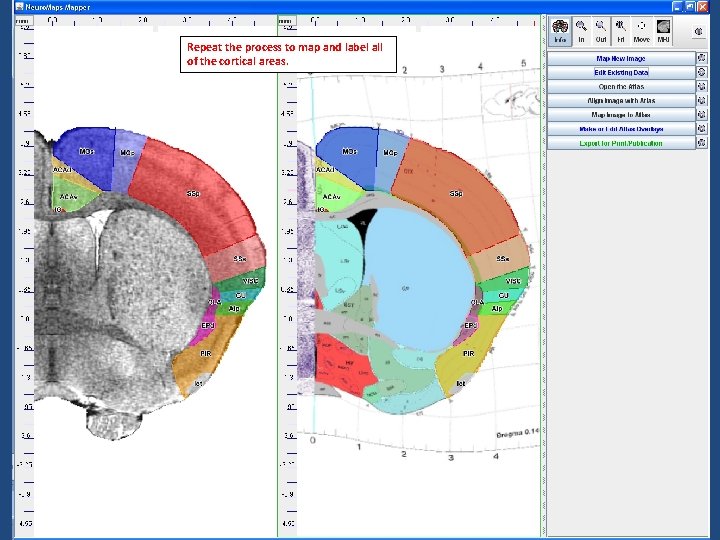Select the EPd label on the left brain image
This screenshot has height=540, width=720.
208,326
